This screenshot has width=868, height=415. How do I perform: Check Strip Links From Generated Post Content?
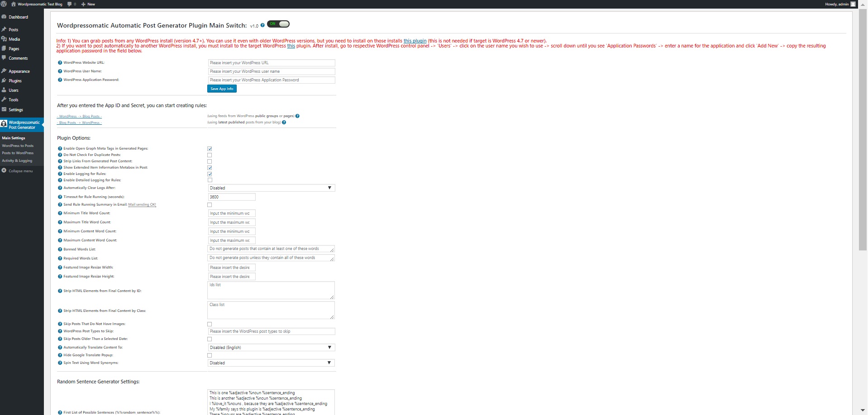pos(210,161)
